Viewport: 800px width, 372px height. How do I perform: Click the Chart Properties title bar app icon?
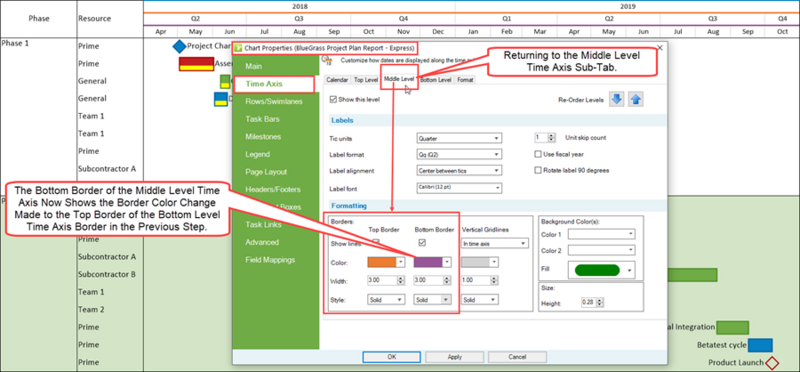point(238,48)
